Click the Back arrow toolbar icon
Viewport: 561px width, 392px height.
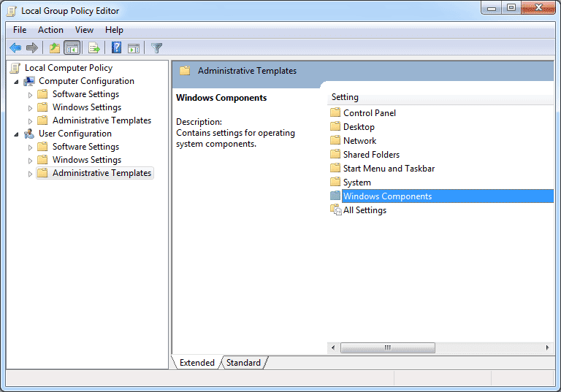point(15,47)
